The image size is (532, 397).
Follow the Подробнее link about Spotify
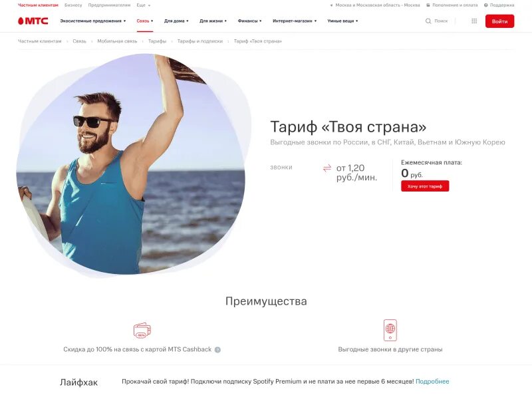point(432,382)
